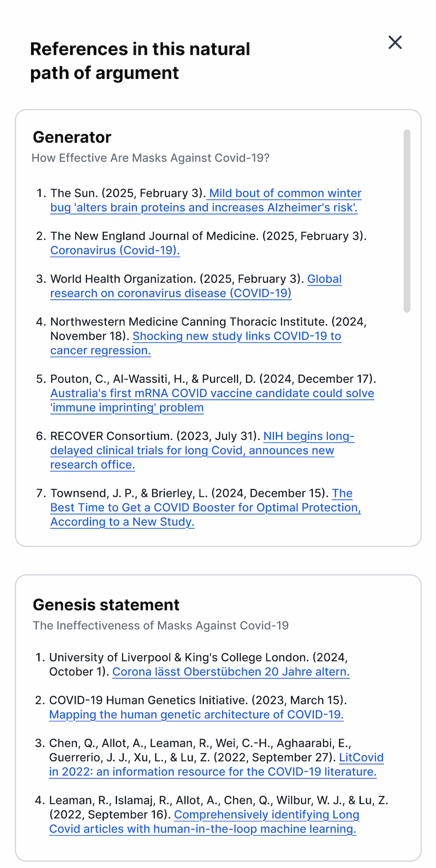This screenshot has height=868, width=436.
Task: Open Corona lässt Oberstübchen 20 Jahre altern link
Action: 231,672
